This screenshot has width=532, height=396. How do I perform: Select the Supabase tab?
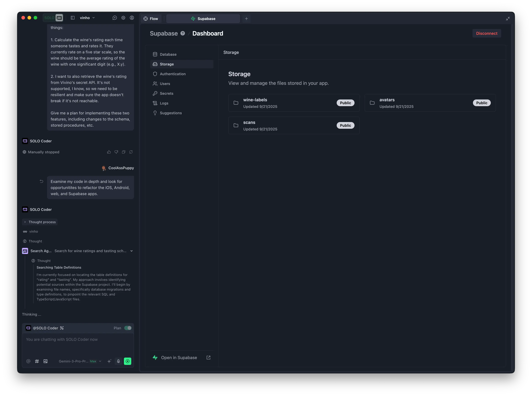[x=203, y=19]
